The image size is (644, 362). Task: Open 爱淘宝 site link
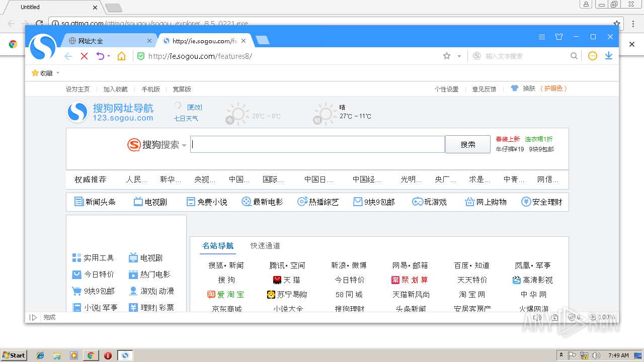(x=225, y=295)
